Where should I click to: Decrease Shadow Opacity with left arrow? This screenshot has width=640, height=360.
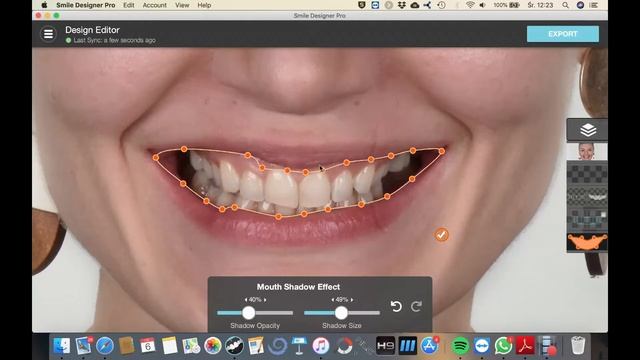coord(246,300)
